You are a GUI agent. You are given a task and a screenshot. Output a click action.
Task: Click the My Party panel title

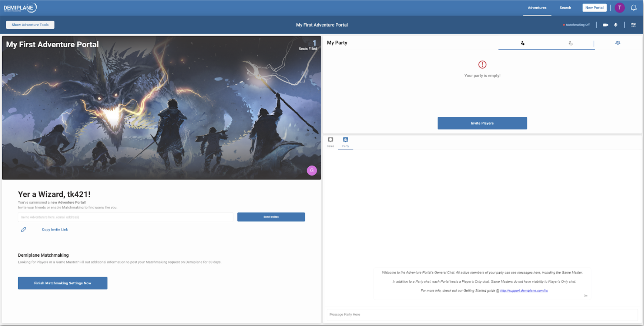337,43
